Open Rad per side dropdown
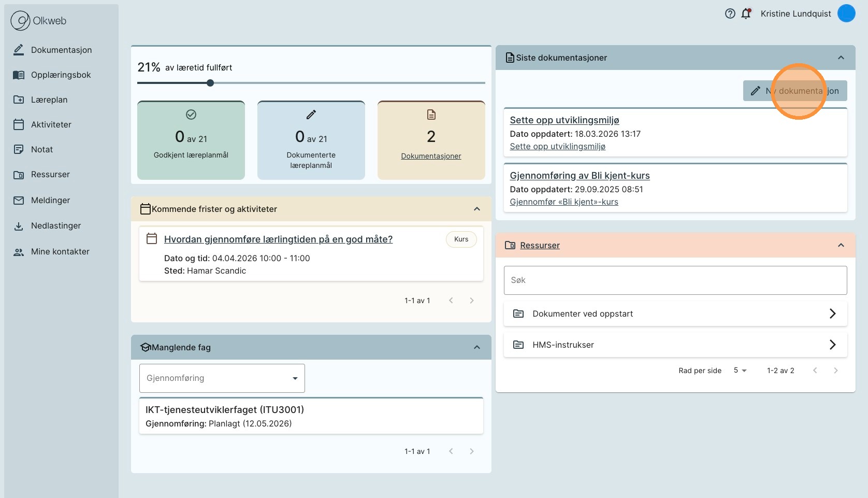This screenshot has height=498, width=868. tap(740, 371)
